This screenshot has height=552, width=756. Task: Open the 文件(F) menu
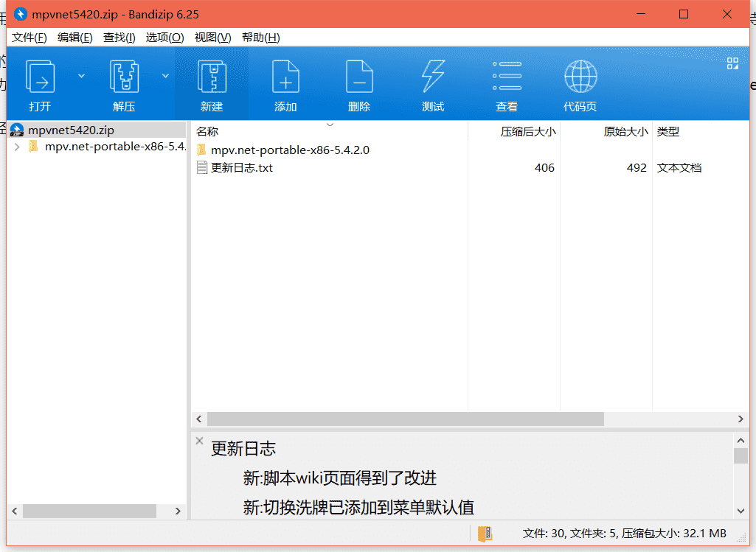pos(29,38)
